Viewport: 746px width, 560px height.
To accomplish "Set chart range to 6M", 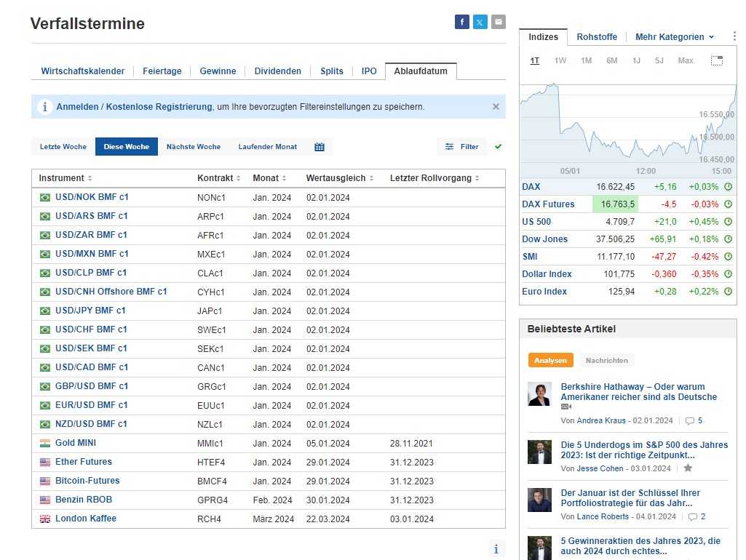I will 612,61.
